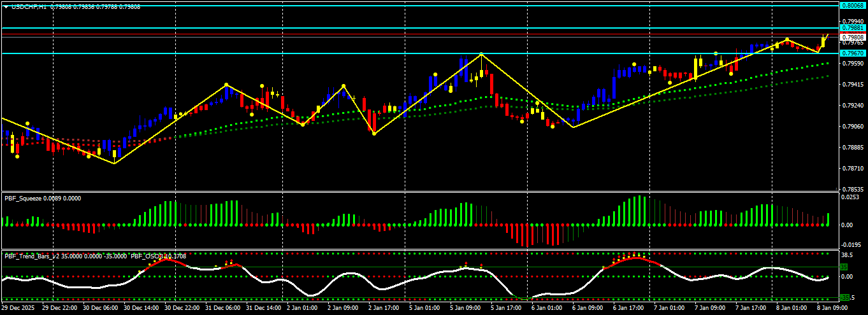Click the 6 Jan 01:00 time label
The image size is (868, 315).
pyautogui.click(x=548, y=308)
